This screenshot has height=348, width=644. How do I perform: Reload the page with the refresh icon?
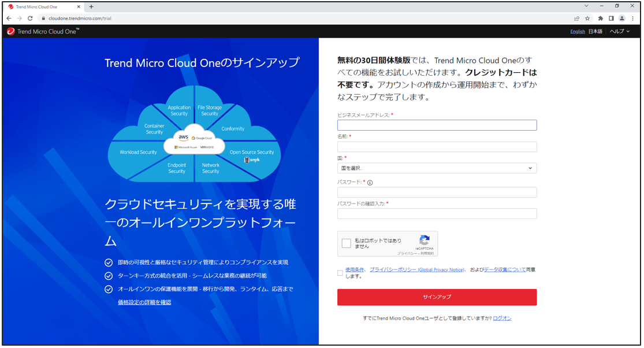(30, 18)
